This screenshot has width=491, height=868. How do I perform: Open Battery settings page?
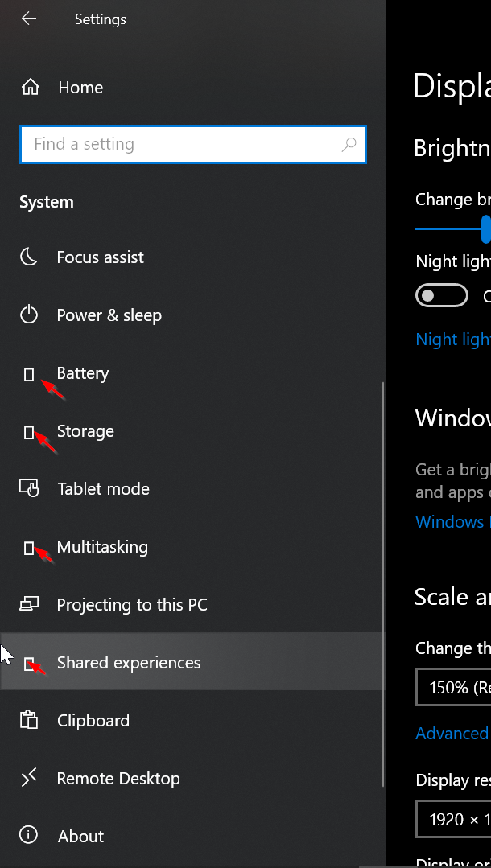(82, 373)
